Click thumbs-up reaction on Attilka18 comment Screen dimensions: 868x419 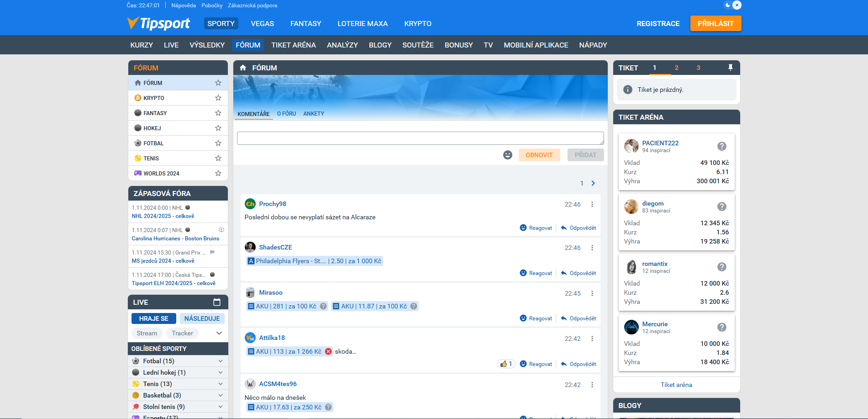pos(506,364)
